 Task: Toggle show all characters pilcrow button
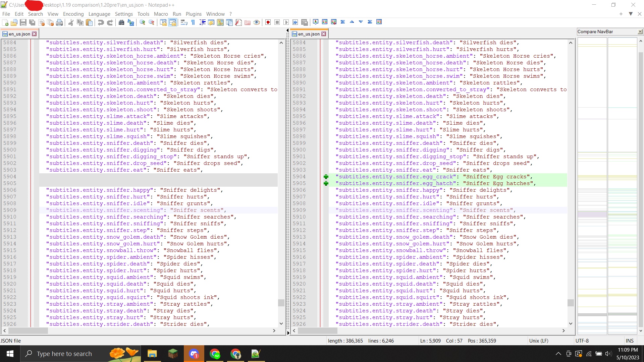(x=193, y=22)
